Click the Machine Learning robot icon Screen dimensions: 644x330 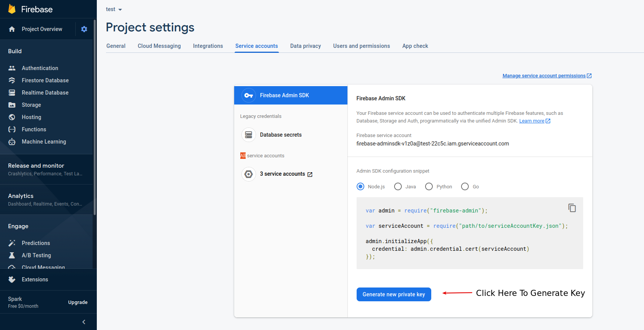(x=12, y=142)
